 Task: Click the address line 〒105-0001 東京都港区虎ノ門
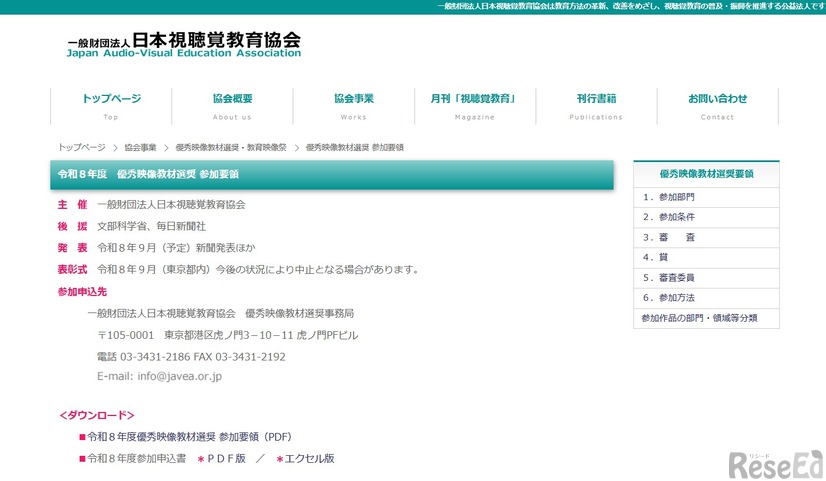point(228,335)
